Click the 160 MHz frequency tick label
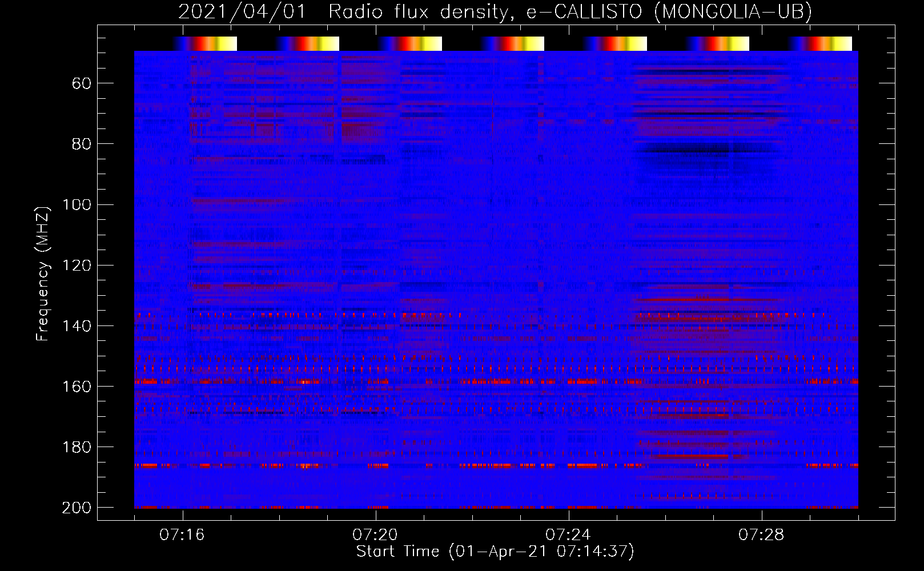Viewport: 924px width, 571px height. click(x=77, y=386)
